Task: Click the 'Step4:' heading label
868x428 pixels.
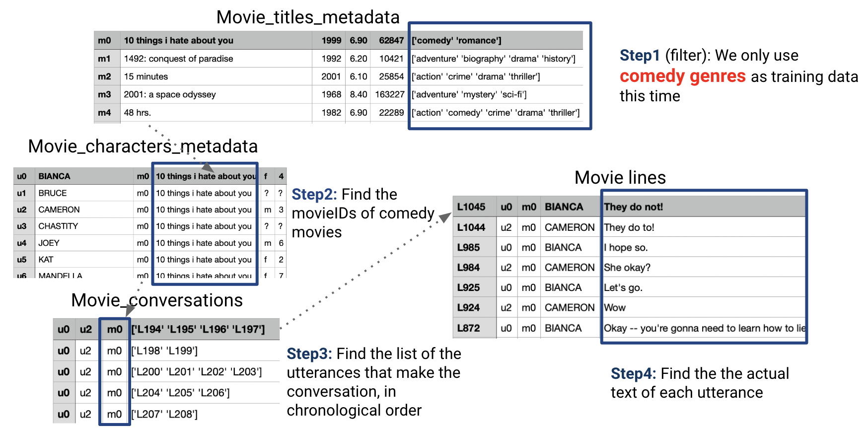Action: tap(633, 374)
